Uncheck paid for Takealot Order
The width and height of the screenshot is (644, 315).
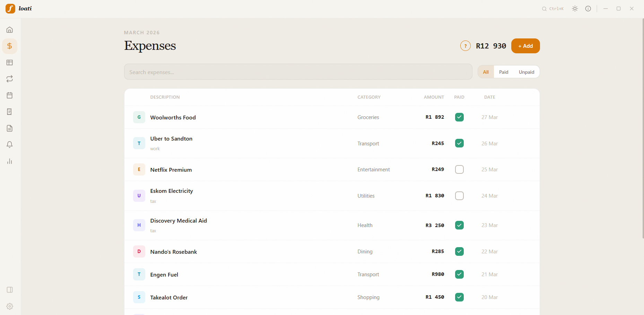click(x=459, y=297)
